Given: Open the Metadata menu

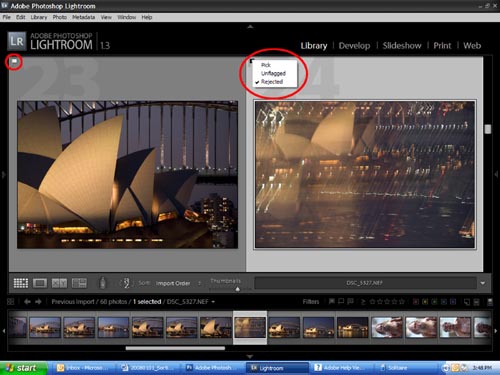Looking at the screenshot, I should click(83, 17).
